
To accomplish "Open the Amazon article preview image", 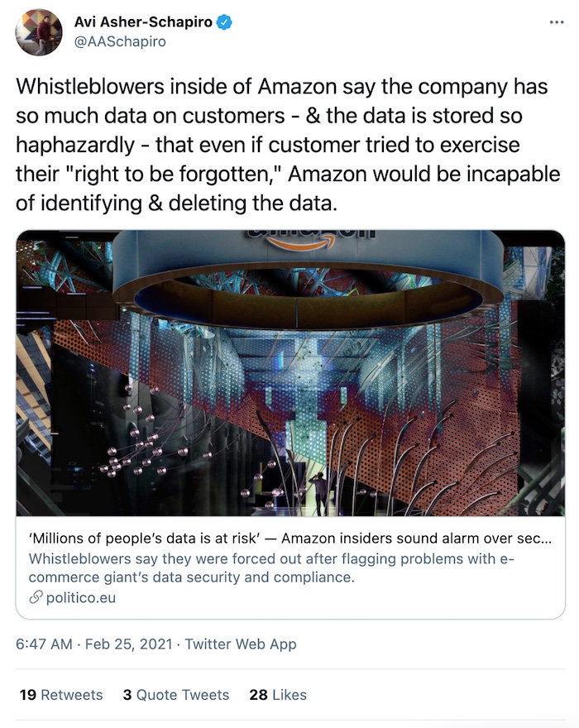I will pos(290,373).
